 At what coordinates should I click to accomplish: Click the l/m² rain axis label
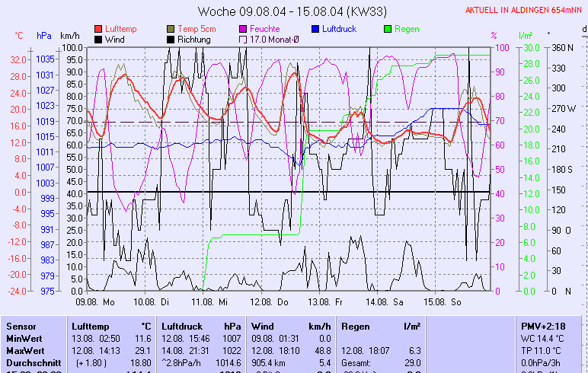pos(525,36)
